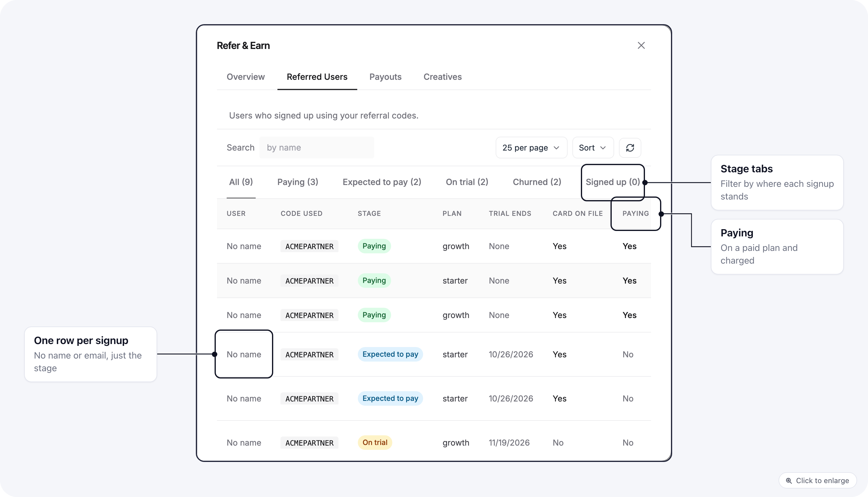The height and width of the screenshot is (497, 868).
Task: Filter by Churned (2) tab
Action: pyautogui.click(x=537, y=182)
